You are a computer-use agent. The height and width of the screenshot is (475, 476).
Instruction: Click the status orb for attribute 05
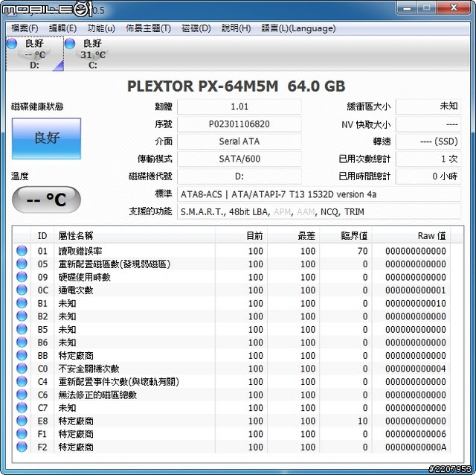click(x=22, y=264)
